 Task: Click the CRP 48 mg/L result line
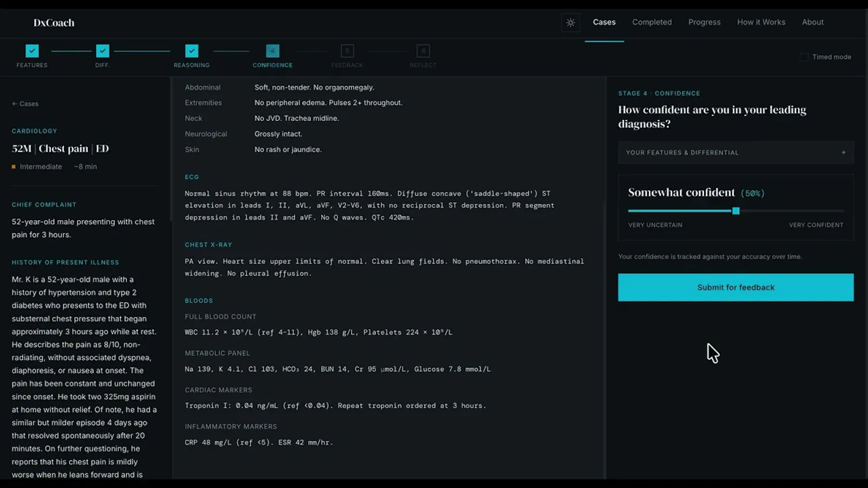[259, 442]
